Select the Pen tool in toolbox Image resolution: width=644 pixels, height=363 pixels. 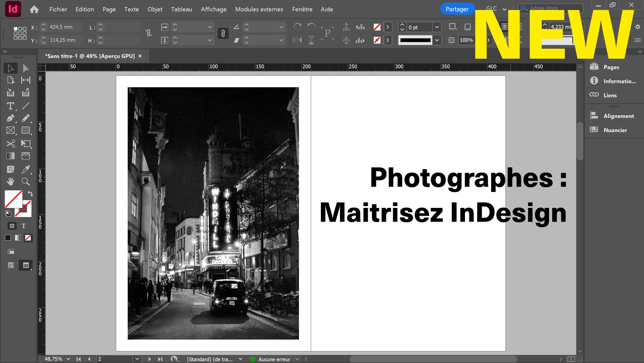tap(10, 118)
